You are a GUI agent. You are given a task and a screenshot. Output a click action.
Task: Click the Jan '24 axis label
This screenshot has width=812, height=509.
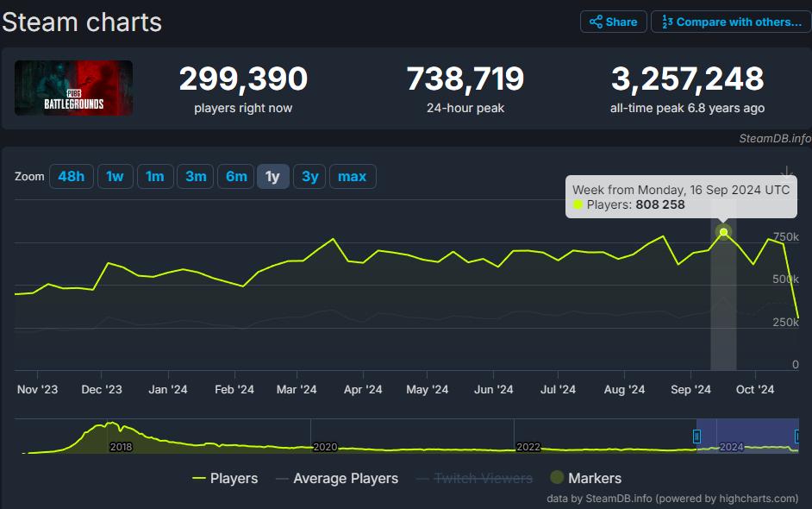click(168, 389)
